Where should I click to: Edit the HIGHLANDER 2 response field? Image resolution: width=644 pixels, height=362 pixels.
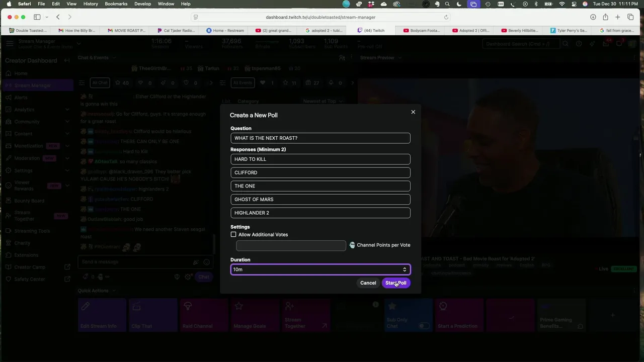(x=320, y=213)
